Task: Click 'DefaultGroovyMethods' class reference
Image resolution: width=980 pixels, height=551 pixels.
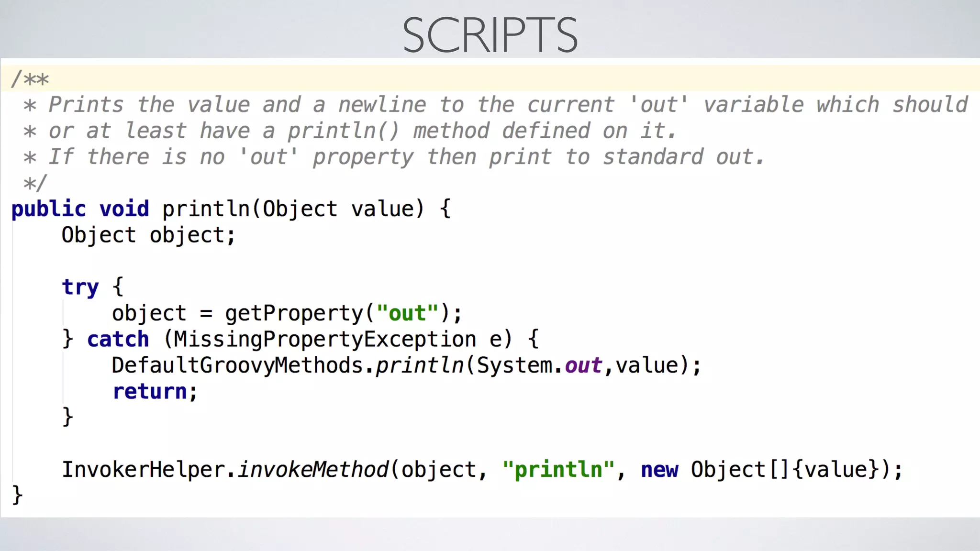Action: 237,366
